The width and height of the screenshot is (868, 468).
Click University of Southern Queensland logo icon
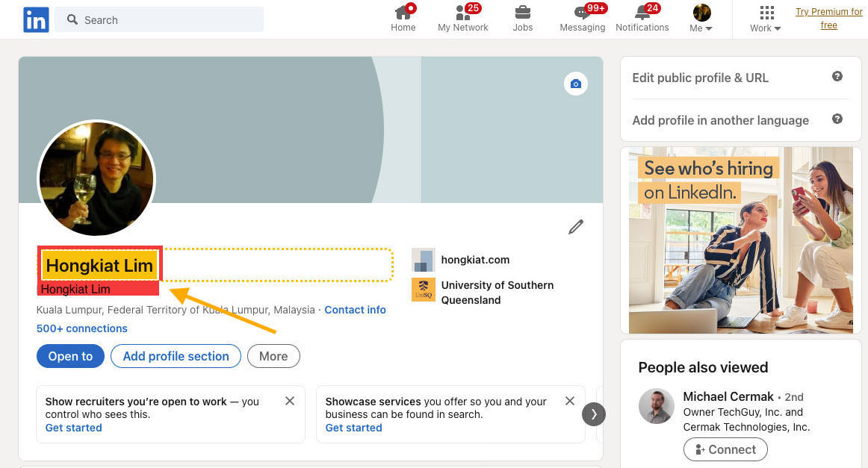[424, 290]
